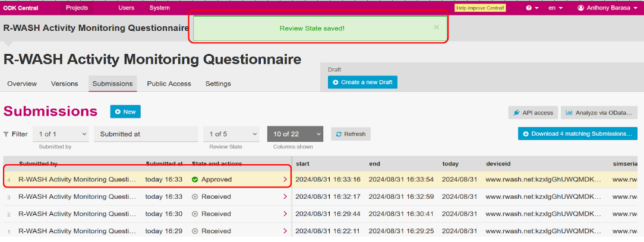644x242 pixels.
Task: Click the Refresh button
Action: (x=351, y=134)
